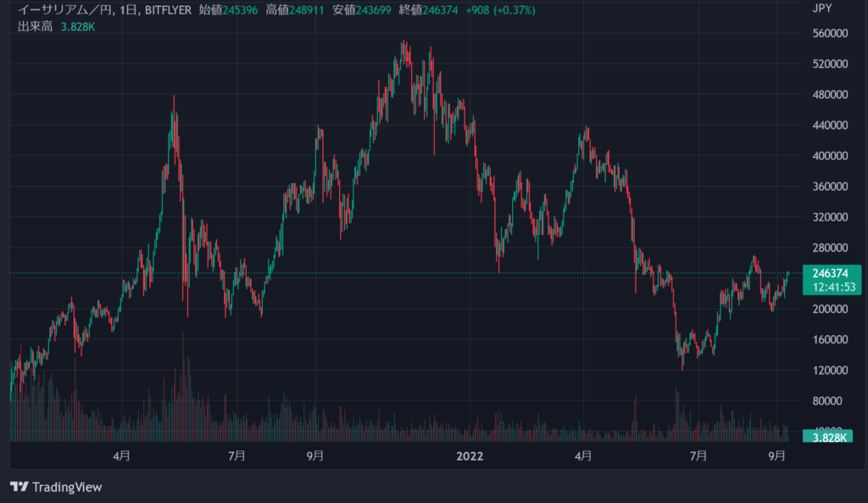This screenshot has height=503, width=868.
Task: Click the 4月 label after 2022
Action: (583, 455)
